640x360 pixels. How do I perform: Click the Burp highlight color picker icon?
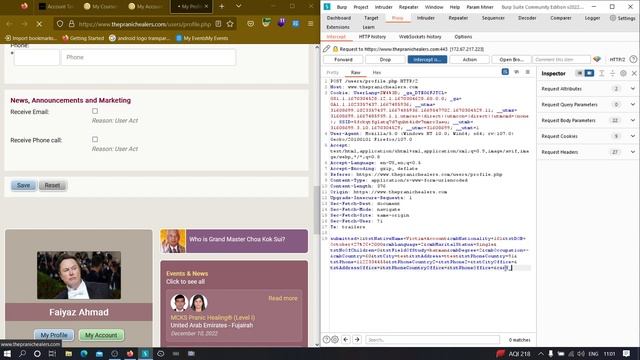[597, 59]
